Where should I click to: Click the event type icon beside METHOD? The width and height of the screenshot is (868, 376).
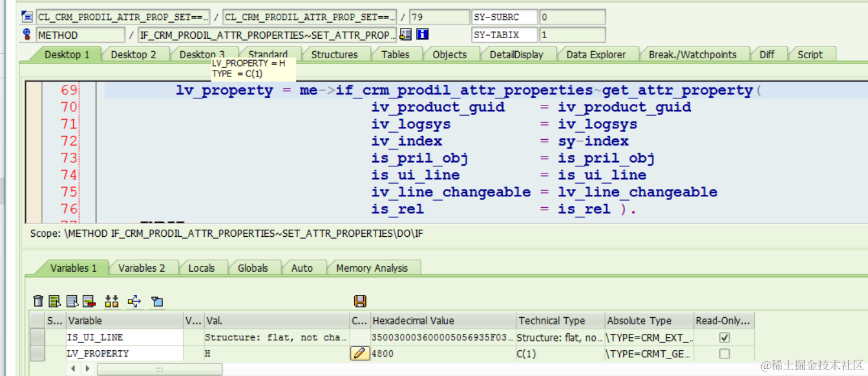pos(27,34)
